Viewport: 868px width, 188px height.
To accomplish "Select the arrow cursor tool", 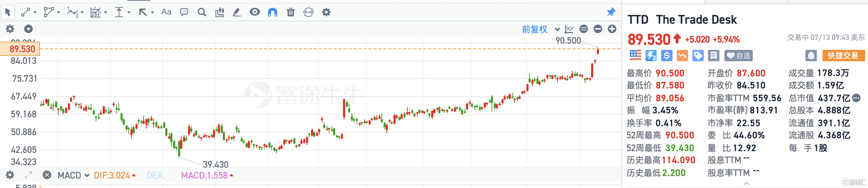I will click(x=8, y=12).
